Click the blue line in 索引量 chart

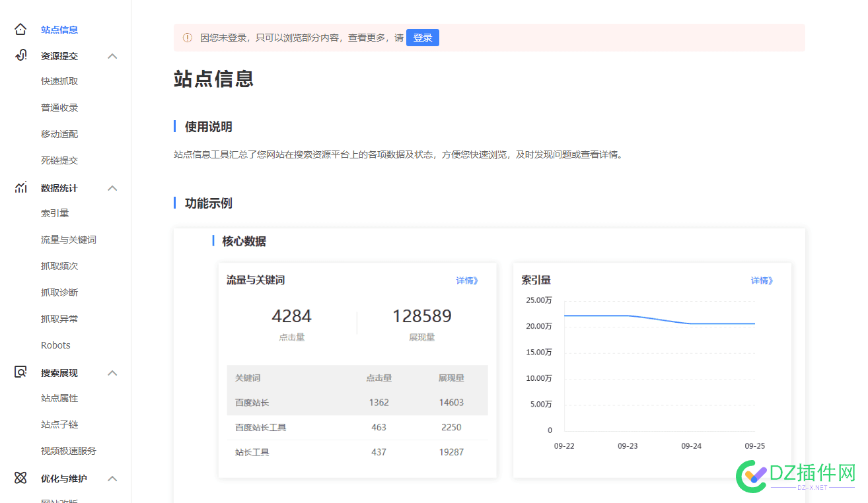pyautogui.click(x=659, y=319)
